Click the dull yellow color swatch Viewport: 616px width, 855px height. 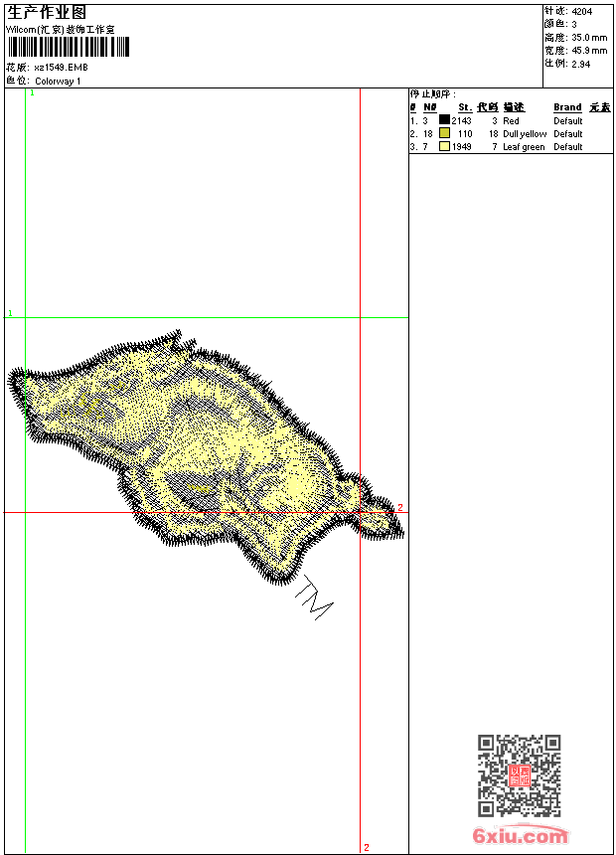(444, 133)
